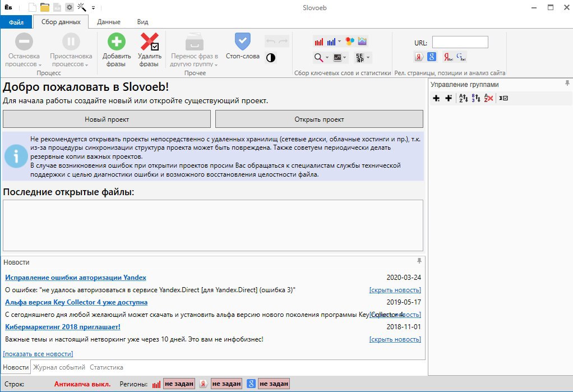Screen dimensions: 573x392
Task: Switch to the Данные tab
Action: (109, 22)
